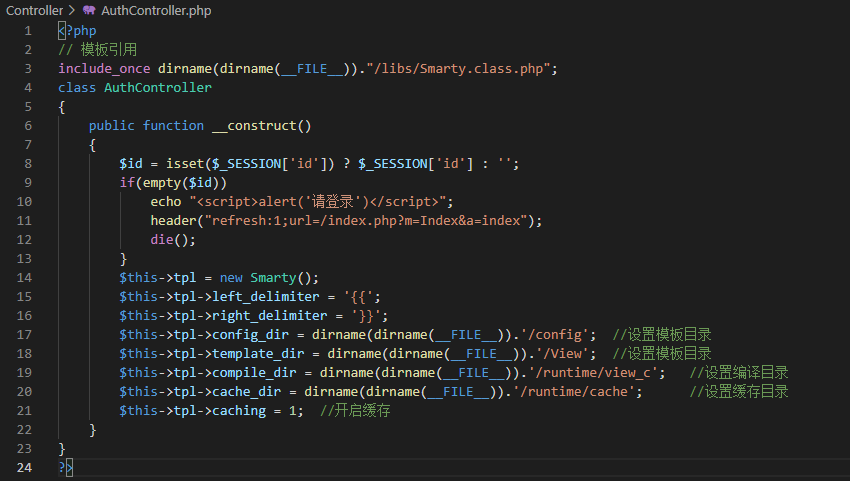850x481 pixels.
Task: Click 'left_delimiter' property on line 15
Action: pyautogui.click(x=266, y=297)
